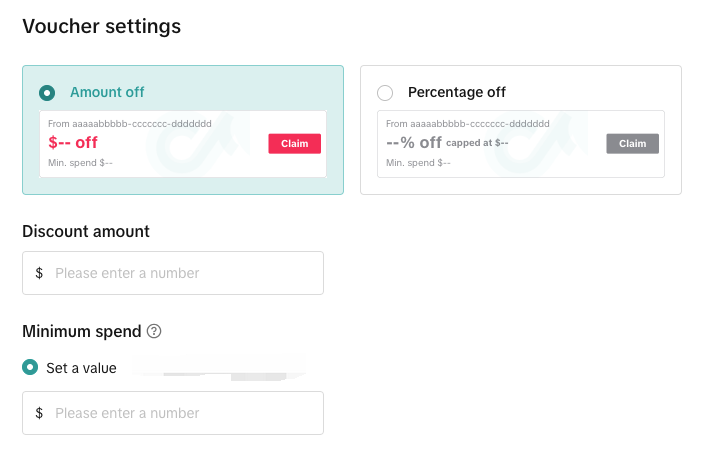Open the Minimum spend help question icon
This screenshot has height=451, width=704.
(x=154, y=331)
